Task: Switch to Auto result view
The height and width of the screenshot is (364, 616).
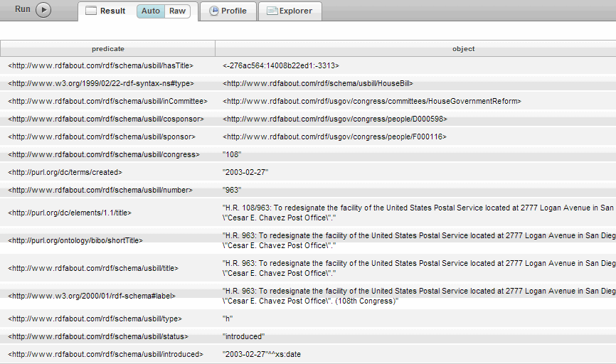Action: click(x=151, y=11)
